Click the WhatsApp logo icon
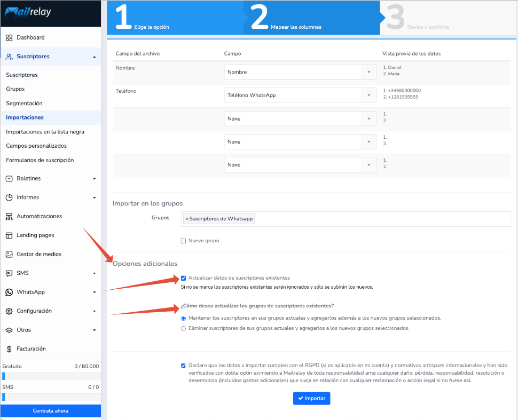 pos(9,292)
